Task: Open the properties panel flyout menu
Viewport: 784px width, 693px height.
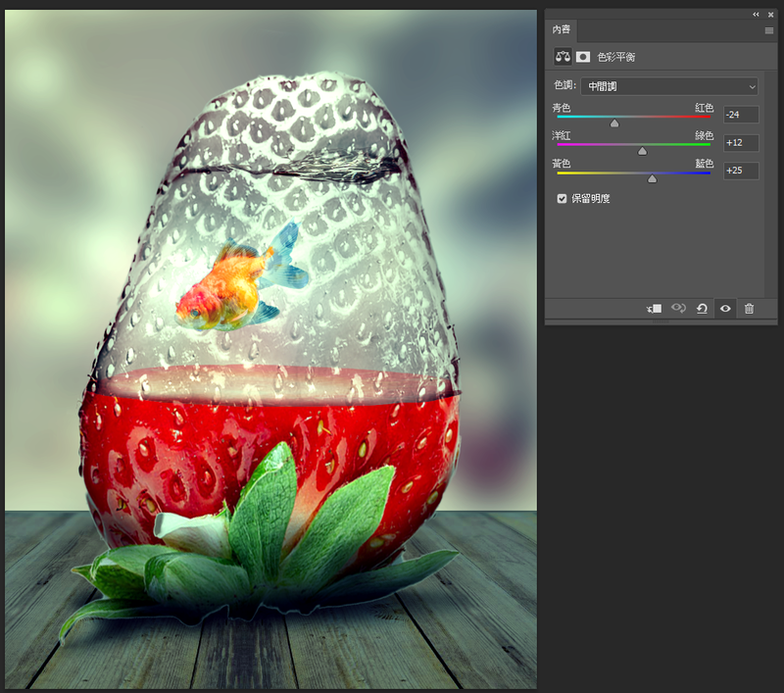Action: (768, 30)
